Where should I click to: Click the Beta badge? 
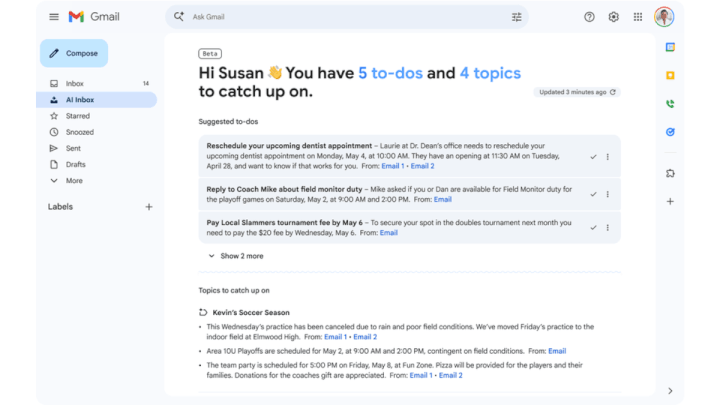pos(210,54)
